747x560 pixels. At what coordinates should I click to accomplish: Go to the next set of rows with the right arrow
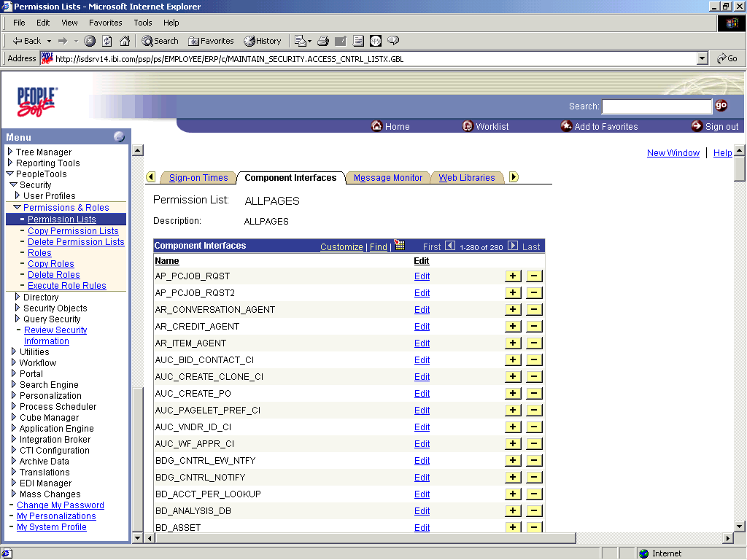tap(514, 246)
